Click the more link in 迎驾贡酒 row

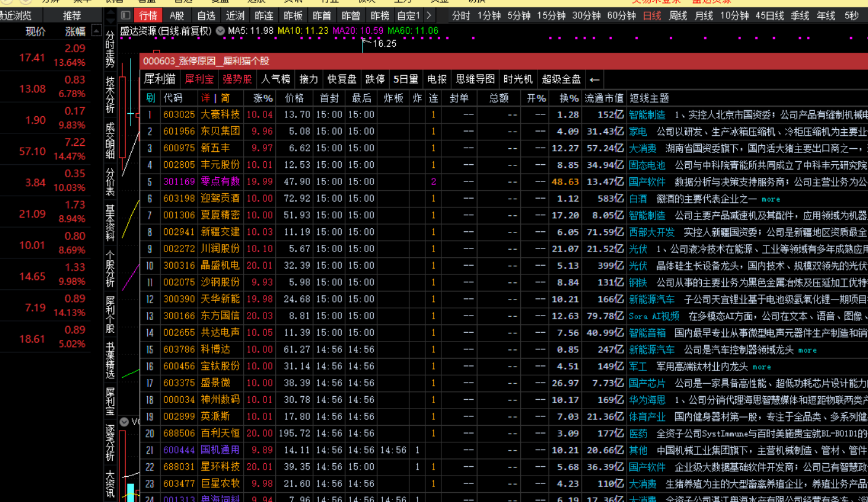tap(771, 199)
